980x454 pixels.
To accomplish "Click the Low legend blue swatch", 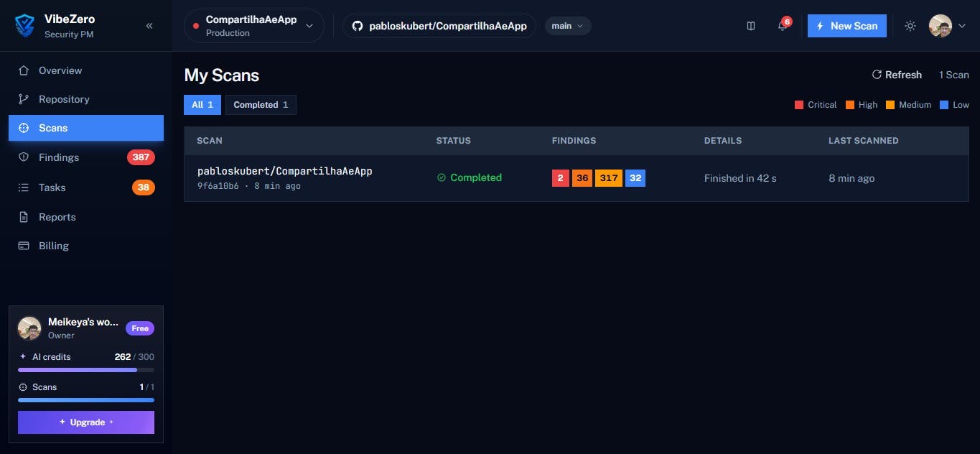I will pos(944,105).
